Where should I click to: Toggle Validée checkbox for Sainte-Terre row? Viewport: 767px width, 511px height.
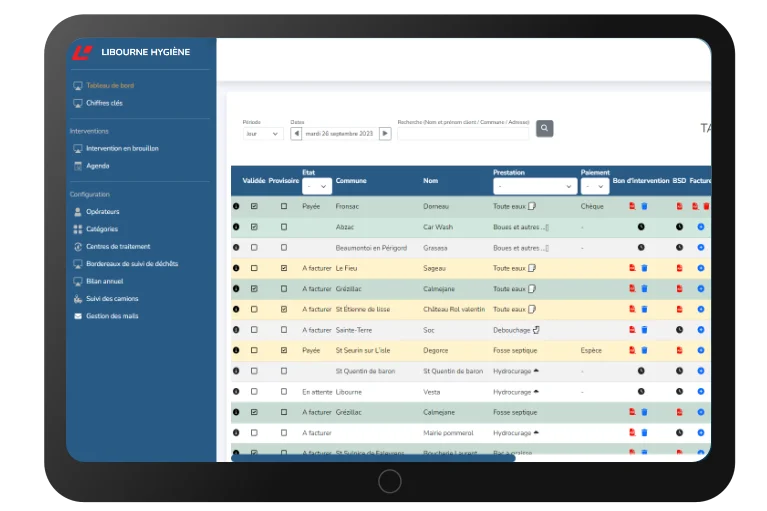point(254,330)
